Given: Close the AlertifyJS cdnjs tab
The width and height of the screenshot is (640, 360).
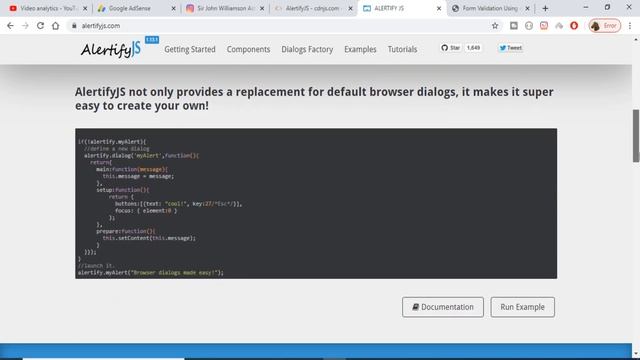Looking at the screenshot, I should click(350, 8).
